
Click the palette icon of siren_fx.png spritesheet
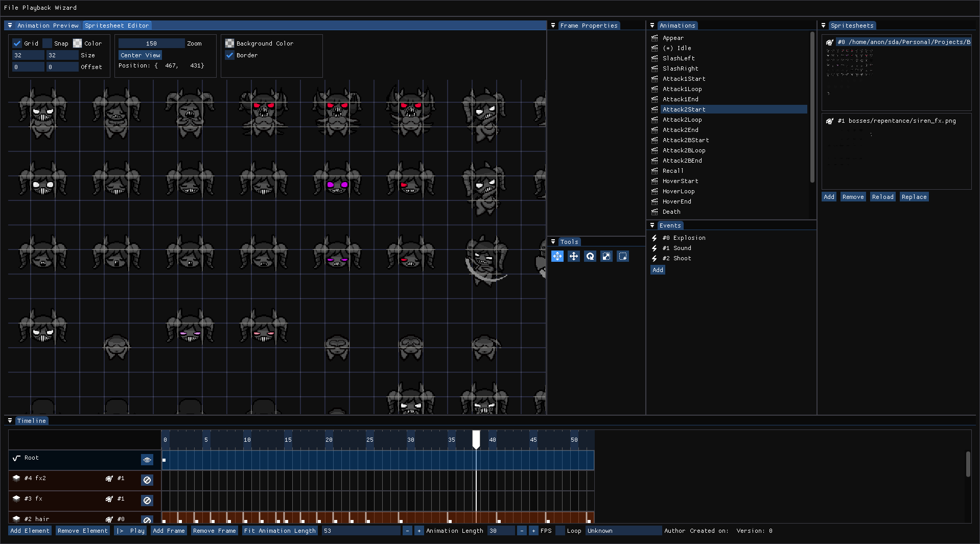click(830, 121)
